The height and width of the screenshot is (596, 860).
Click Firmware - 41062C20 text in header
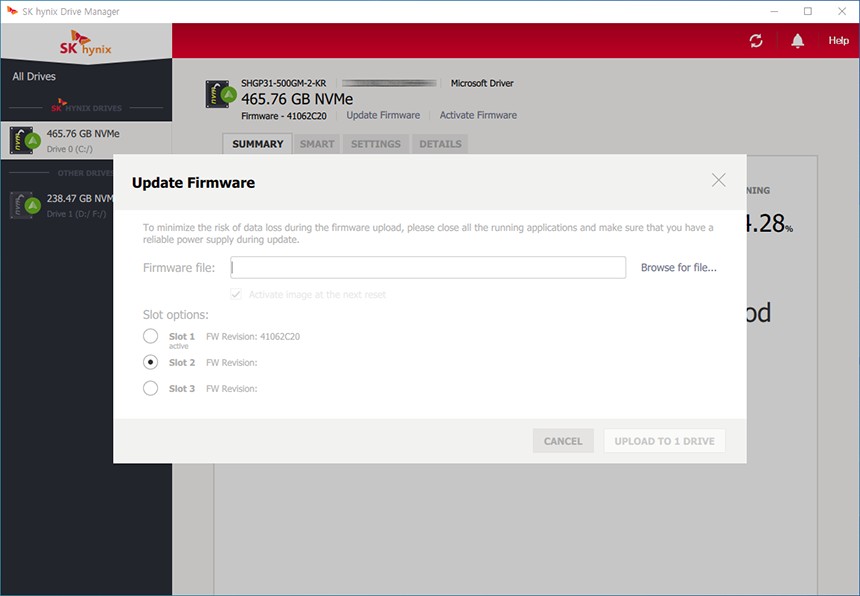tap(284, 116)
